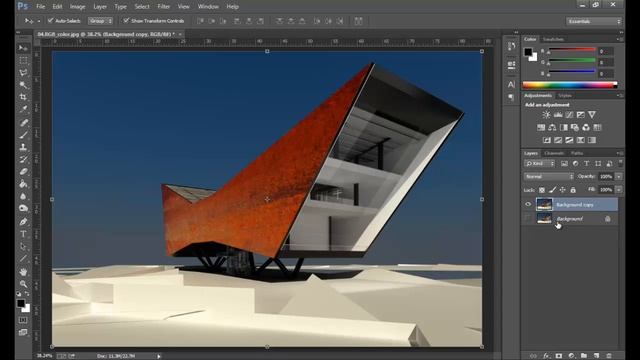Switch to the Paths tab
Viewport: 640px width, 360px height.
pyautogui.click(x=577, y=153)
